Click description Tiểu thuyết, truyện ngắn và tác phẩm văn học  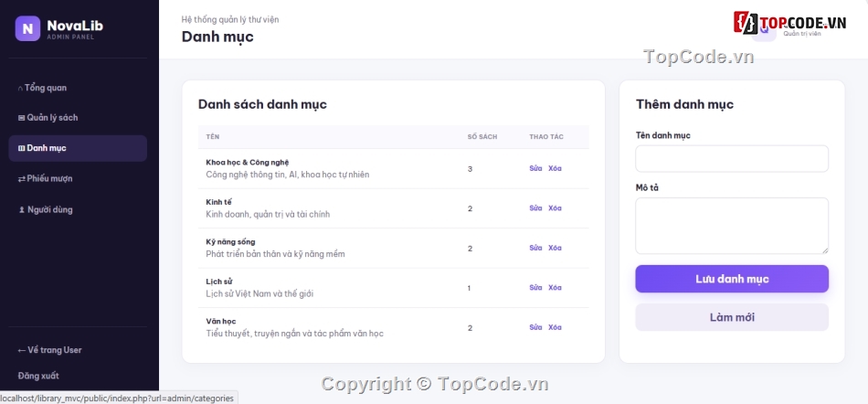pos(294,334)
